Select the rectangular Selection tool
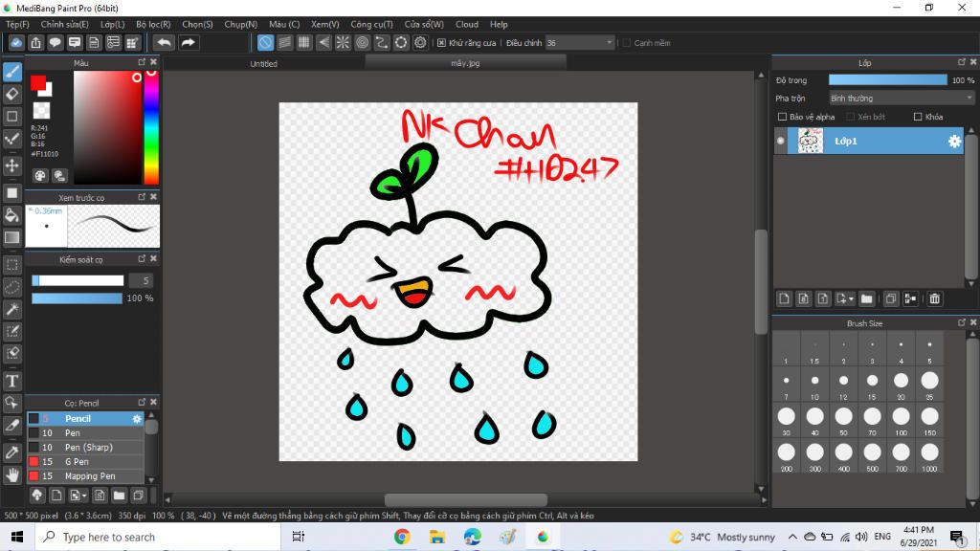The image size is (980, 551). click(x=11, y=264)
